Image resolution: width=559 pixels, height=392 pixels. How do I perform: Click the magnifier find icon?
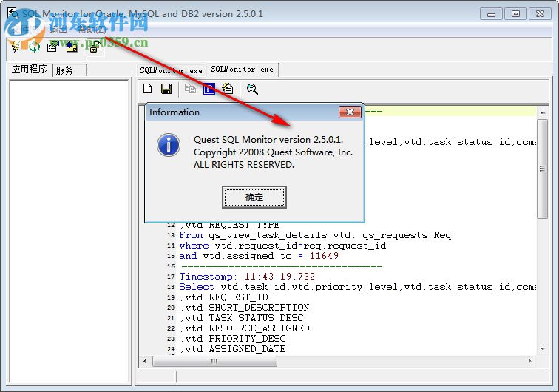tap(252, 89)
